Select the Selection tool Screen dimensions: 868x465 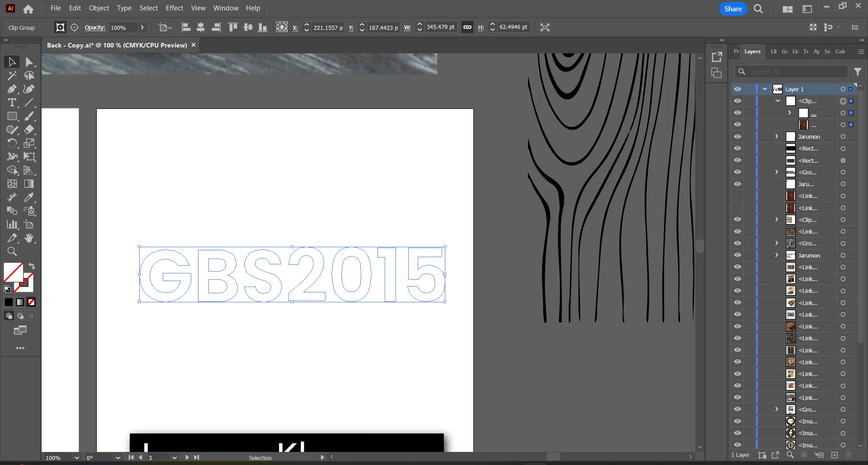(x=12, y=62)
